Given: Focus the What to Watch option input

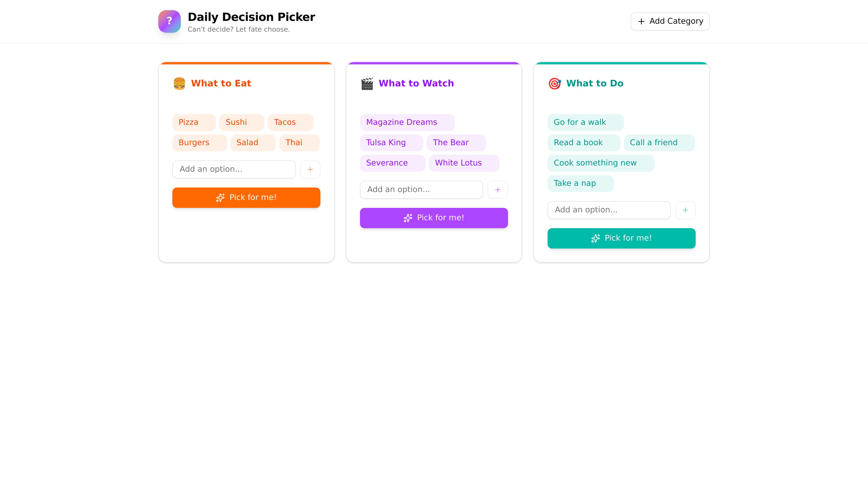Looking at the screenshot, I should pos(421,189).
